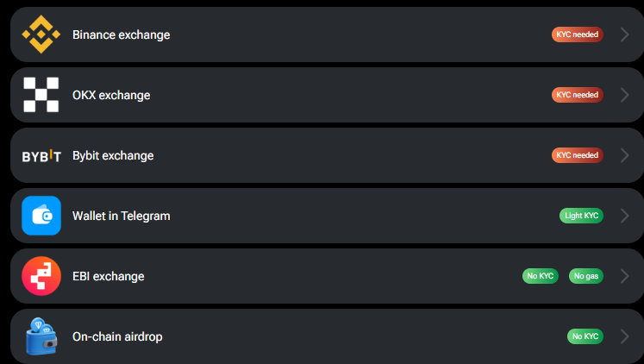Expand Wallet in Telegram chevron arrow

625,216
